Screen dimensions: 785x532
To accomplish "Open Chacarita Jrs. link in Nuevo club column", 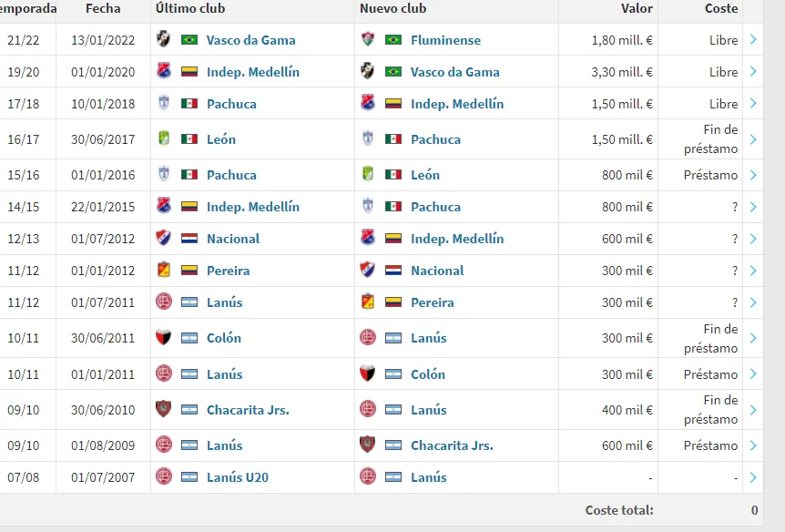I will 452,445.
